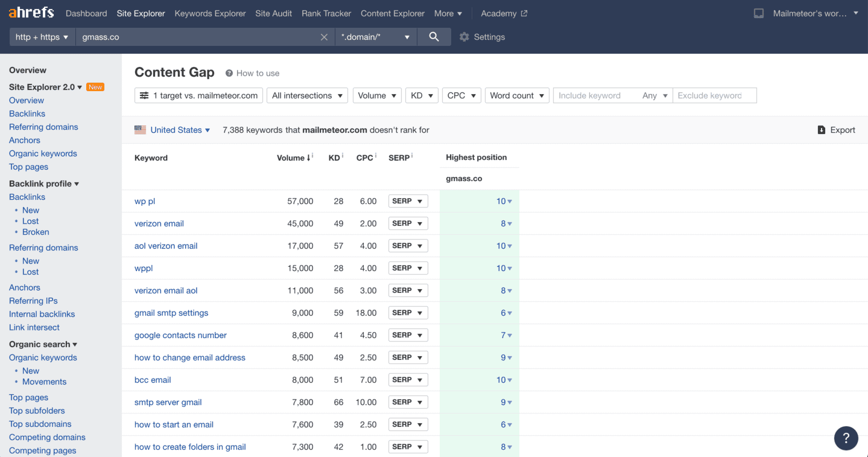Click the Export button

click(837, 130)
